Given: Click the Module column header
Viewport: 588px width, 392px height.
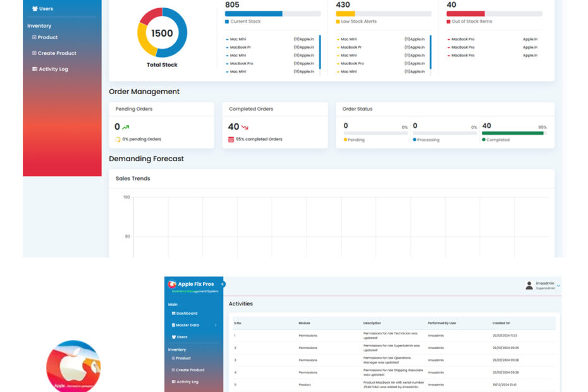Looking at the screenshot, I should tap(304, 323).
